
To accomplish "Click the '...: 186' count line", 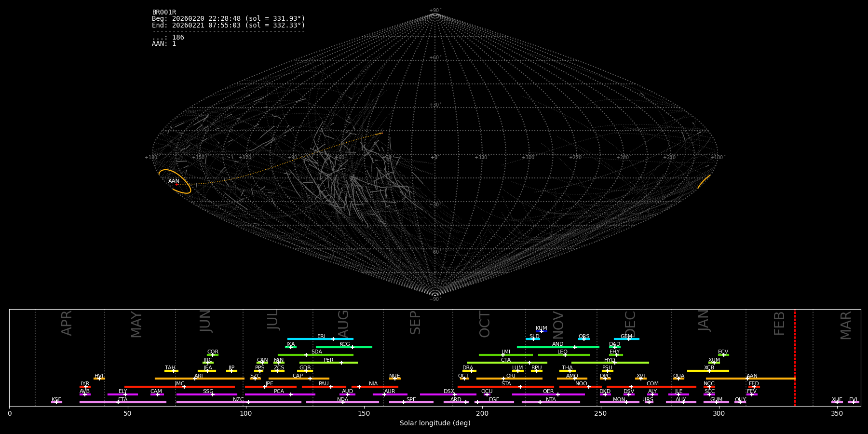I will click(168, 37).
